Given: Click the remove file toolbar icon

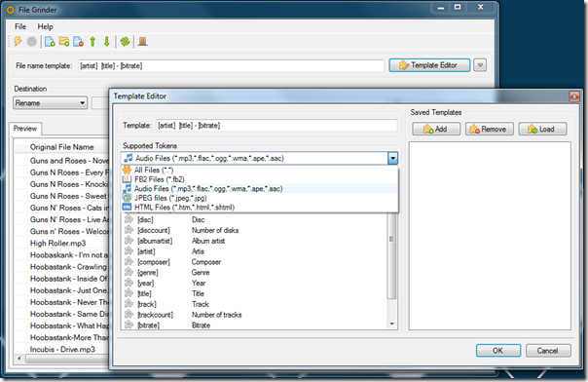Looking at the screenshot, I should tap(79, 41).
